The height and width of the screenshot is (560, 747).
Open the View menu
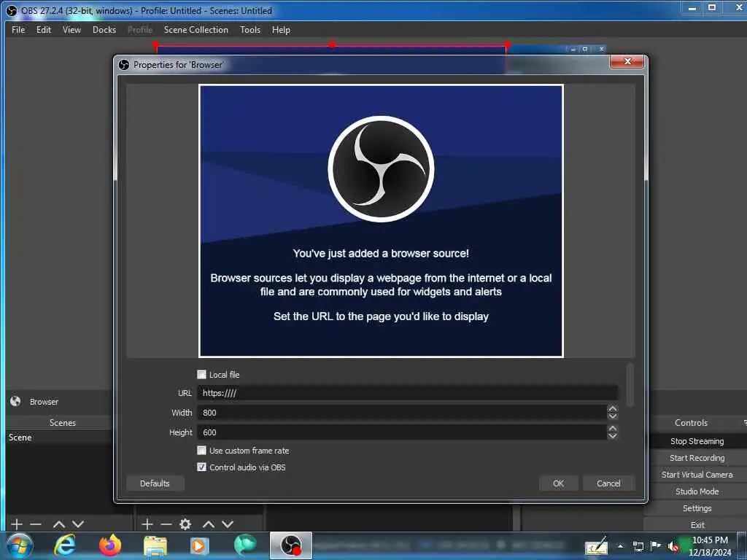click(x=71, y=29)
